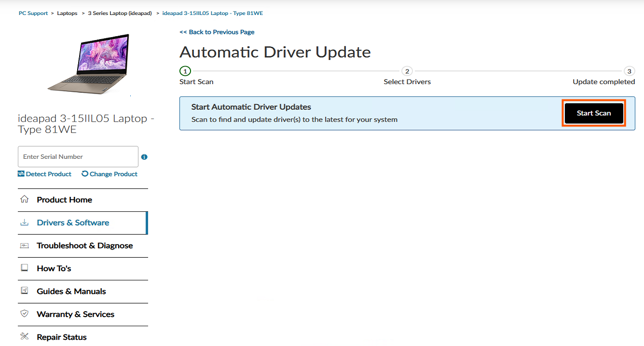Click the Detect Product monitor icon
This screenshot has height=346, width=644.
(21, 174)
